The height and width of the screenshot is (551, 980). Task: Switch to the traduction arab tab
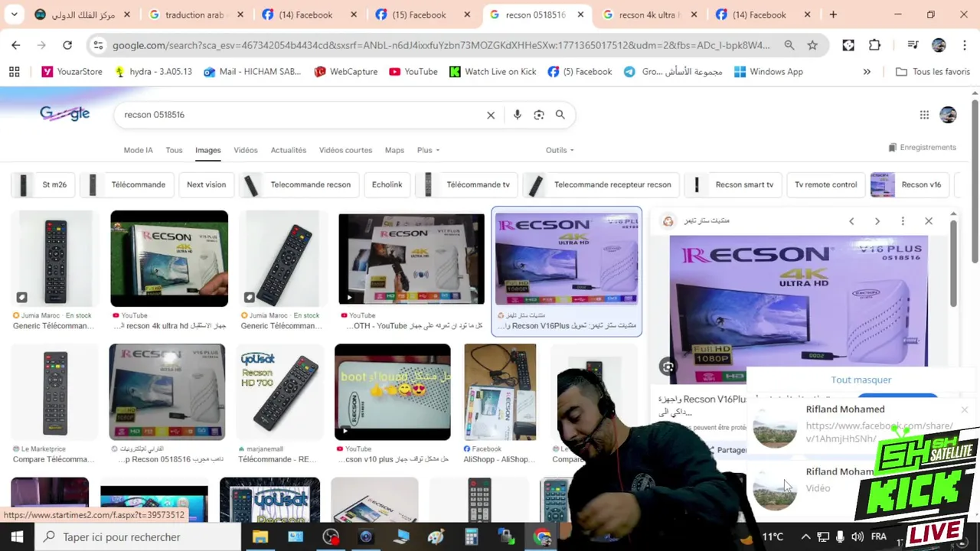pyautogui.click(x=196, y=15)
